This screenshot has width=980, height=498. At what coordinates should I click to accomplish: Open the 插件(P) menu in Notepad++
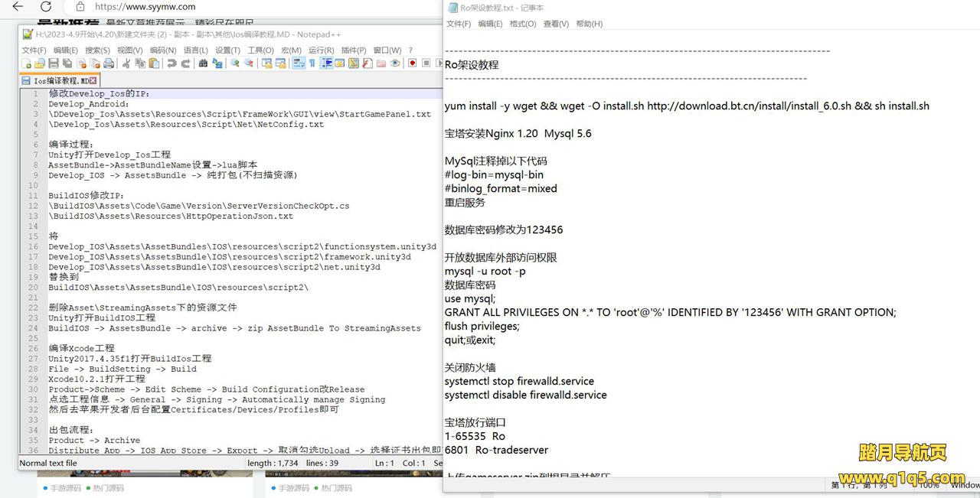point(354,50)
